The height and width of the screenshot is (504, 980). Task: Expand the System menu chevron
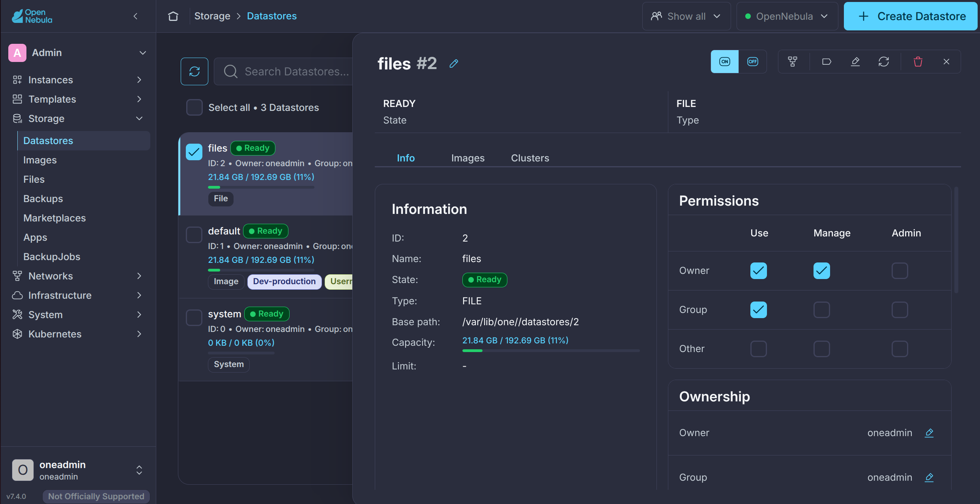tap(139, 315)
